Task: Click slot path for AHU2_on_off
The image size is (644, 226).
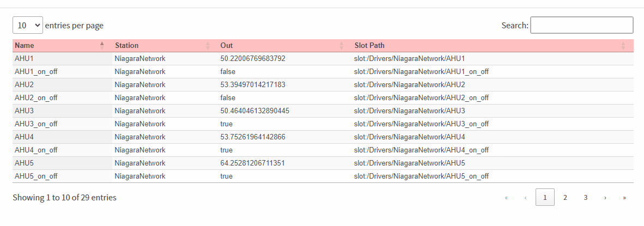Action: [x=421, y=98]
